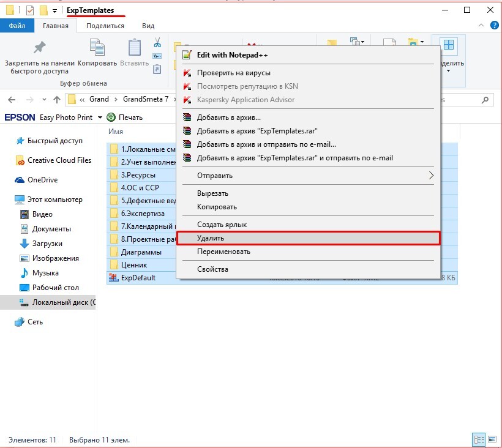The image size is (502, 448).
Task: Click the Имя column header
Action: (116, 132)
